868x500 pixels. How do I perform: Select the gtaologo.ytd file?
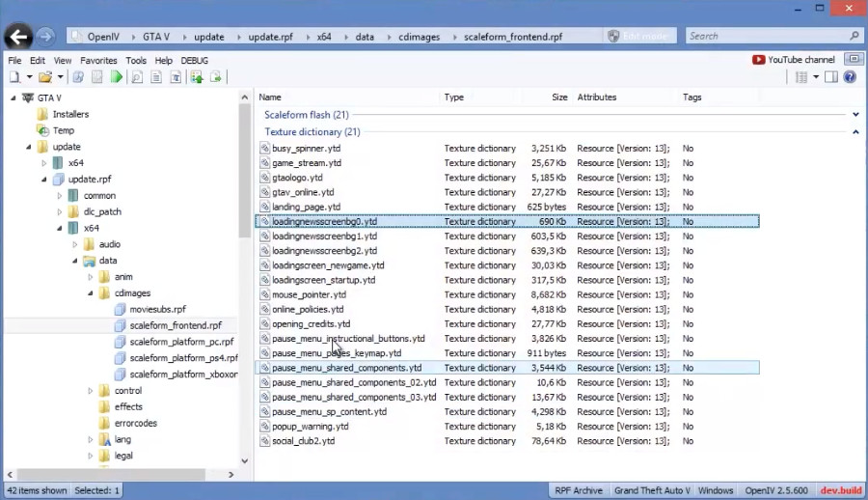[297, 178]
